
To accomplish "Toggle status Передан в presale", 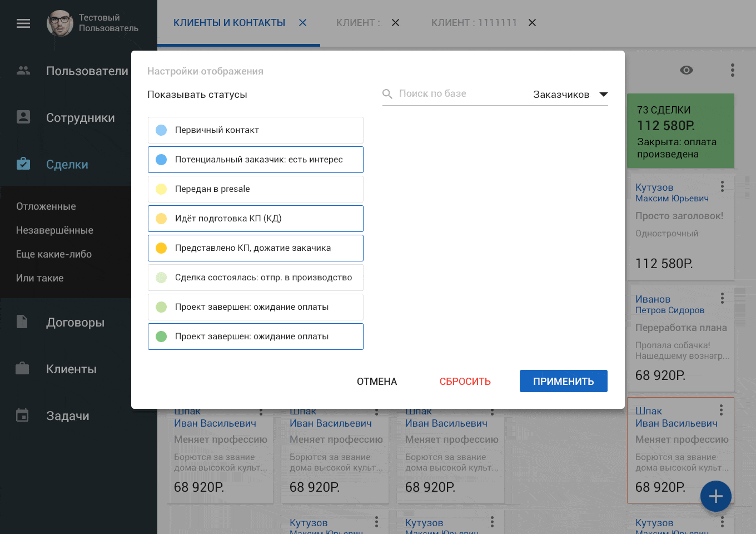I will pyautogui.click(x=256, y=189).
